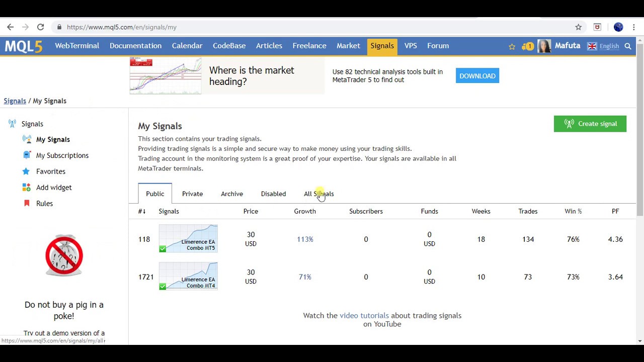The width and height of the screenshot is (644, 362).
Task: Click Signals breadcrumb link
Action: pos(15,101)
